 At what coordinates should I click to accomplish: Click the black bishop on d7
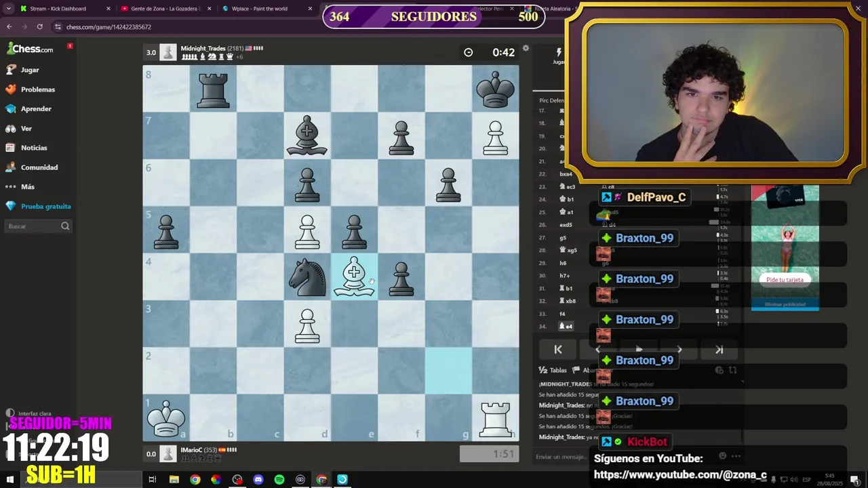coord(307,136)
